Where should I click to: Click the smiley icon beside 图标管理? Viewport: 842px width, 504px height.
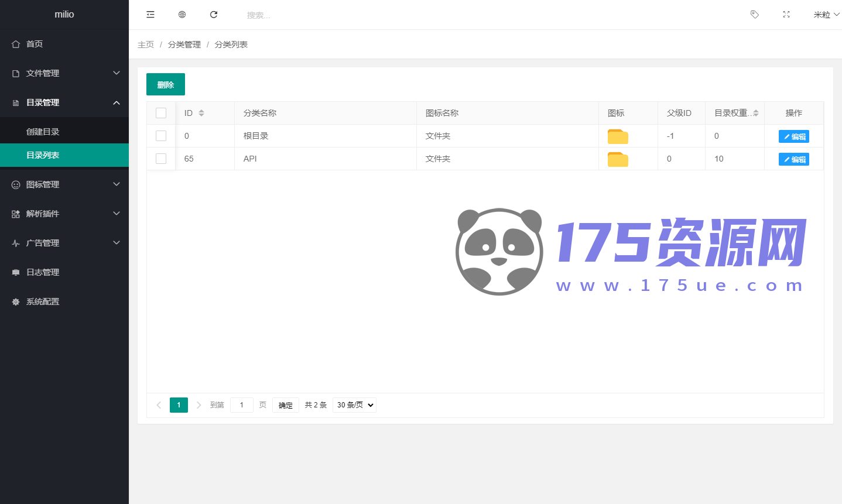coord(16,184)
